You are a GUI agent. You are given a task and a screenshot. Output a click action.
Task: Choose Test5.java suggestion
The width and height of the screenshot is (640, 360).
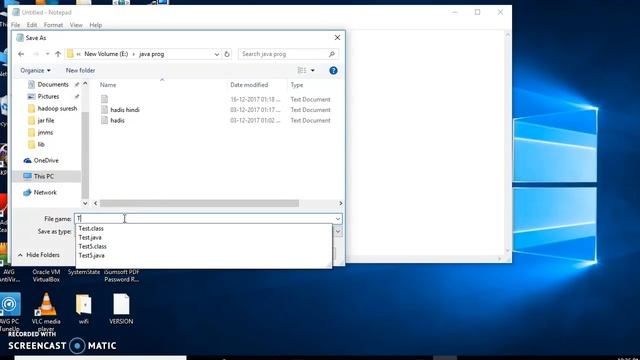click(91, 256)
